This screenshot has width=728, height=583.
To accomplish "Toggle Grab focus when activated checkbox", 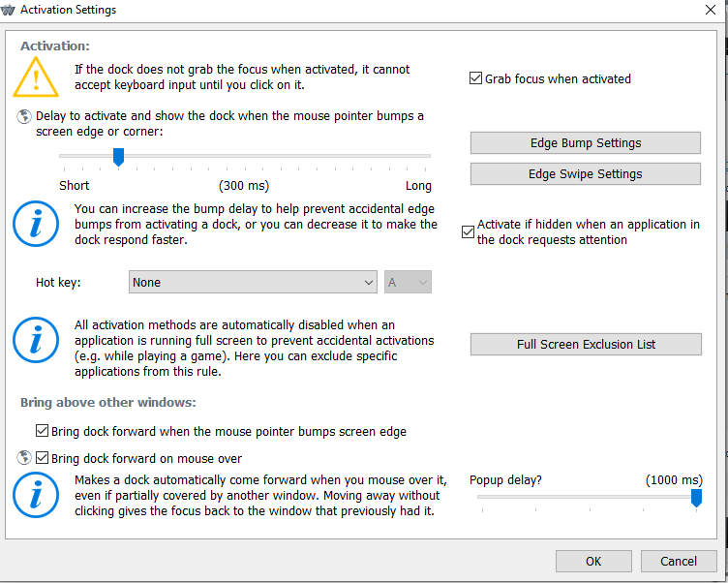I will (475, 78).
